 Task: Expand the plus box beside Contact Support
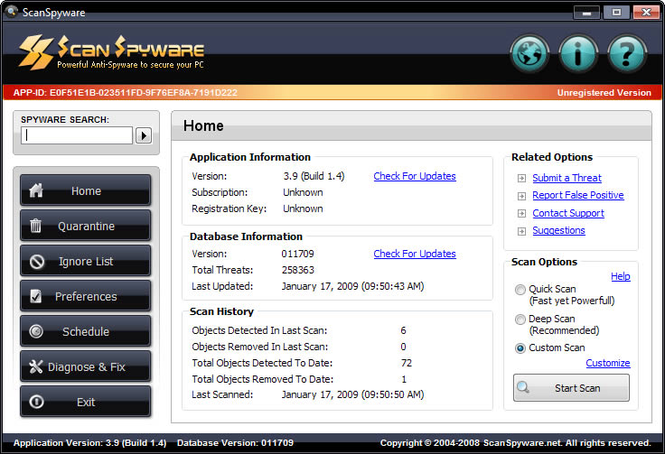pyautogui.click(x=522, y=213)
